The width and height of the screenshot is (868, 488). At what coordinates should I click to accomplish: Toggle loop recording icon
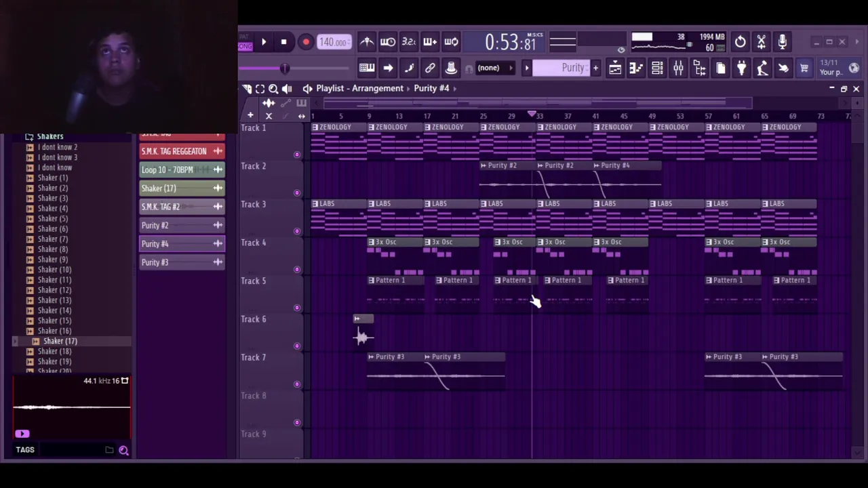pos(451,42)
